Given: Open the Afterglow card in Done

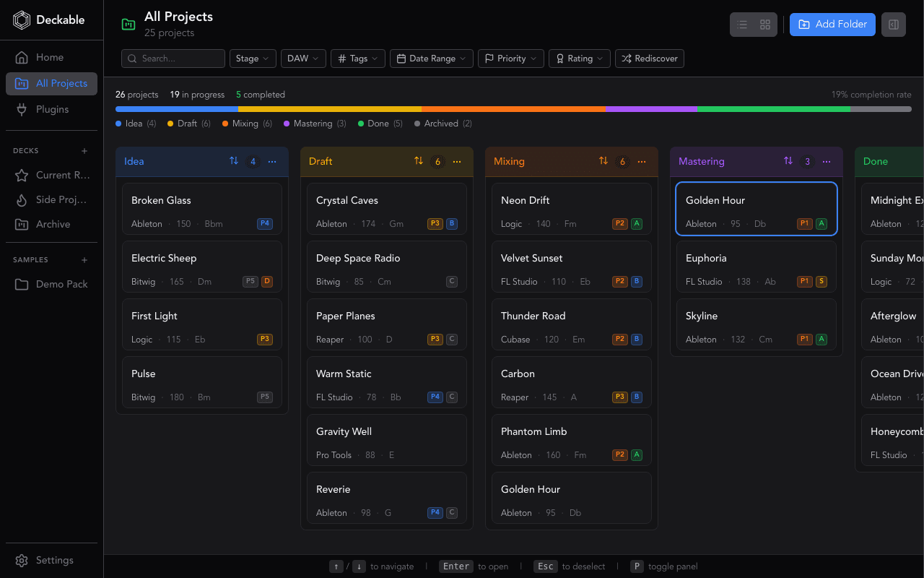Looking at the screenshot, I should [893, 324].
